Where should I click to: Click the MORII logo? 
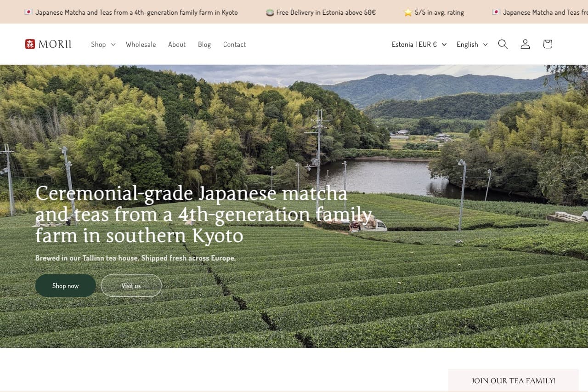[48, 44]
